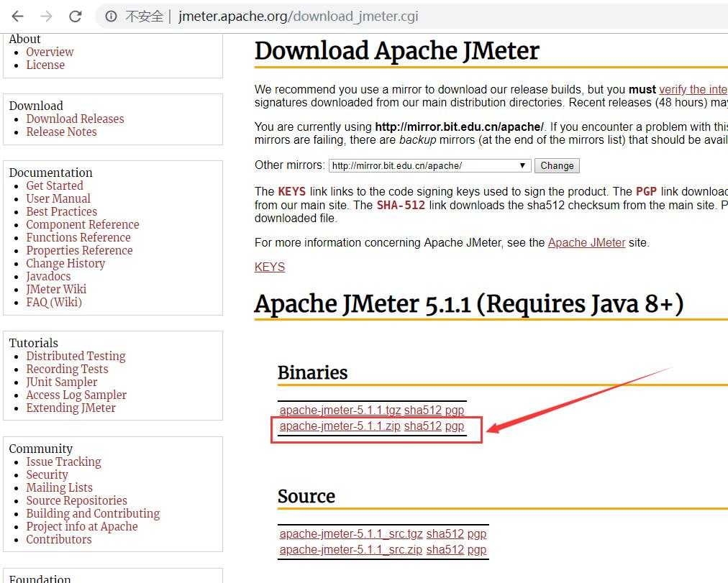Click the verify the integrity link
728x583 pixels.
click(693, 90)
